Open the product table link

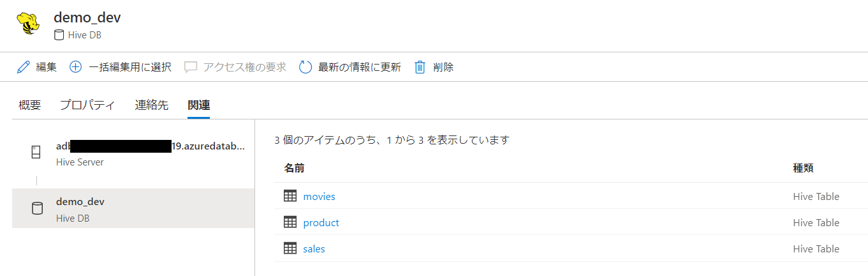click(321, 223)
